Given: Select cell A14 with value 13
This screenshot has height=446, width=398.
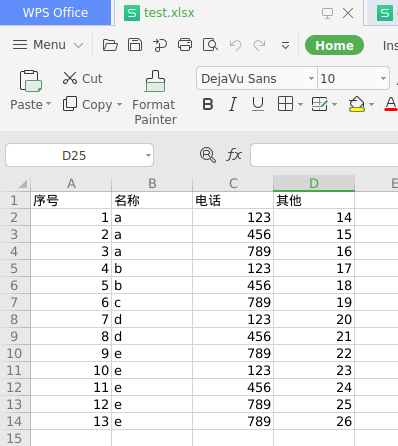Looking at the screenshot, I should (71, 421).
